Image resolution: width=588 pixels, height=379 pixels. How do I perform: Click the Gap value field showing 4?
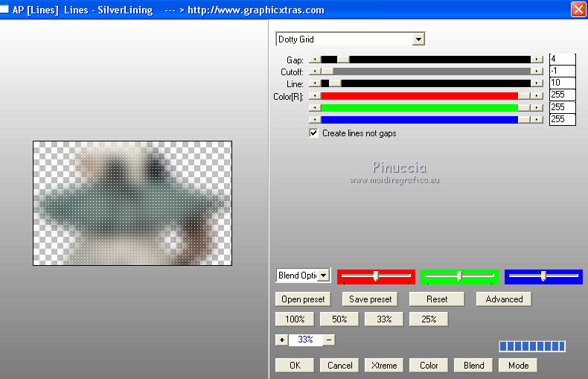tap(562, 60)
